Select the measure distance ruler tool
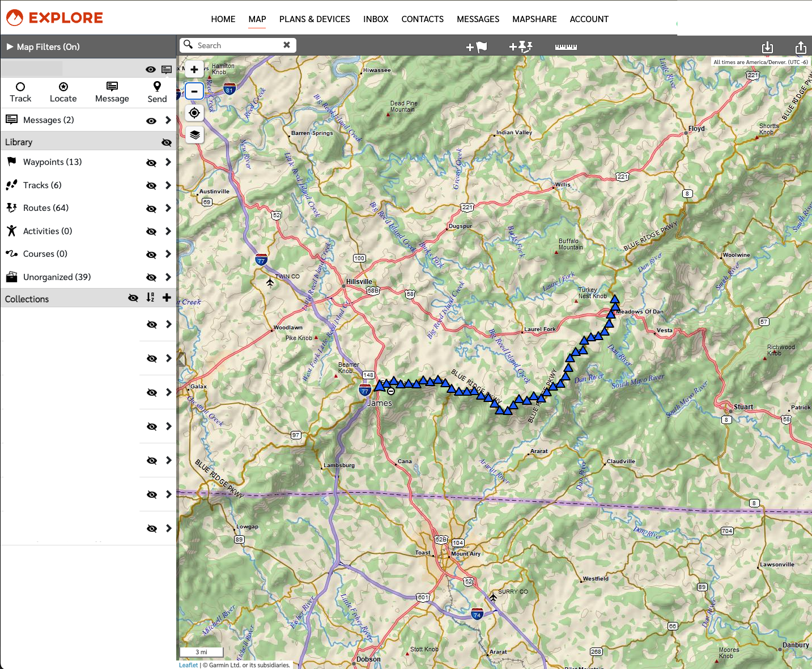The width and height of the screenshot is (812, 669). (565, 47)
